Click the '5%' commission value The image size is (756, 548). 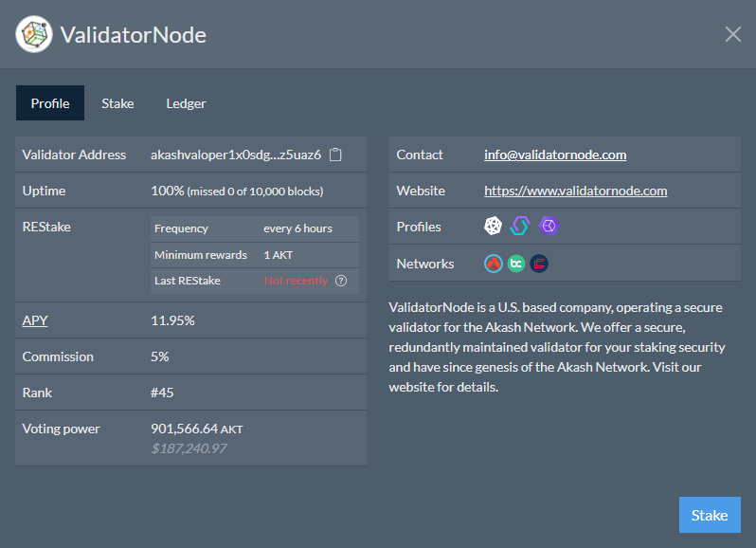coord(159,357)
